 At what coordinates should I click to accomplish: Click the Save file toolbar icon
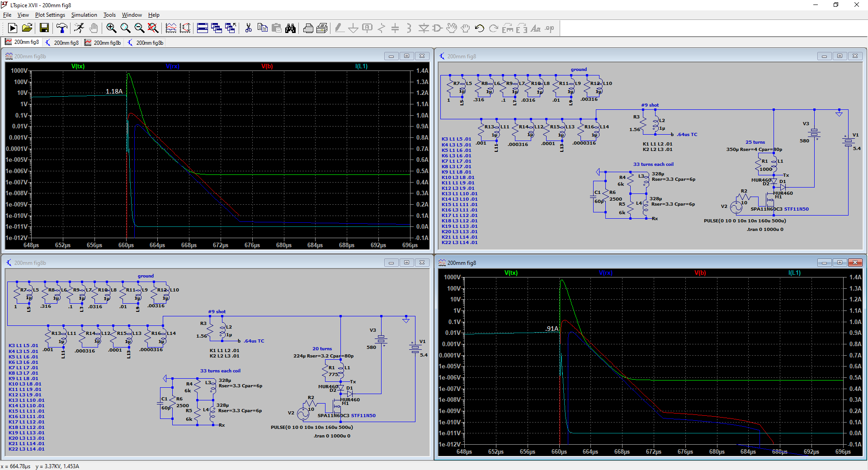click(x=44, y=28)
